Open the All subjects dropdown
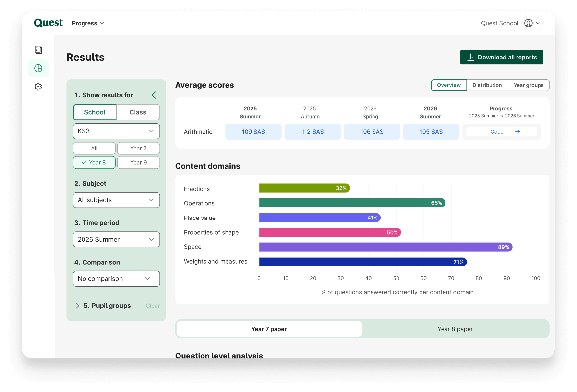 point(116,200)
